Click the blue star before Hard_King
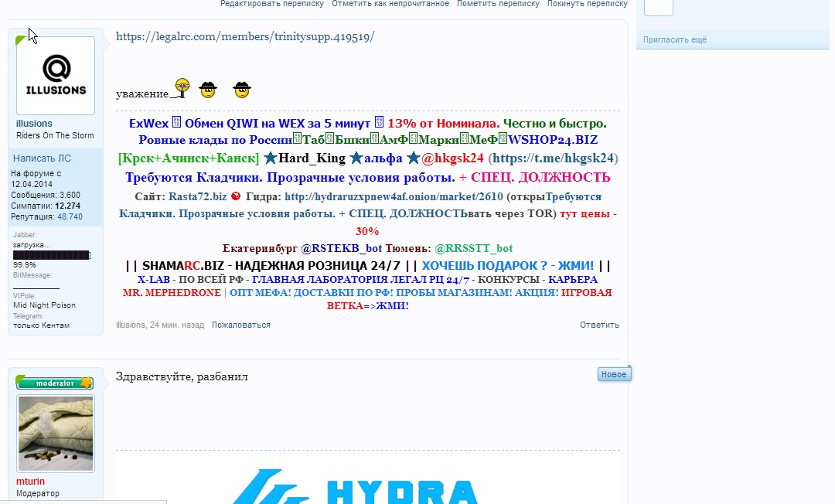The width and height of the screenshot is (835, 504). click(271, 158)
